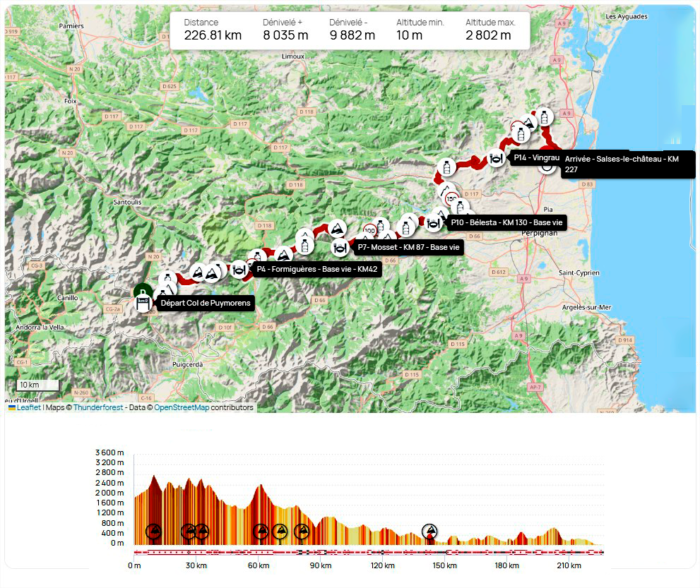The height and width of the screenshot is (588, 700).
Task: Click the Formiguères base vie meal icon
Action: coord(239,268)
